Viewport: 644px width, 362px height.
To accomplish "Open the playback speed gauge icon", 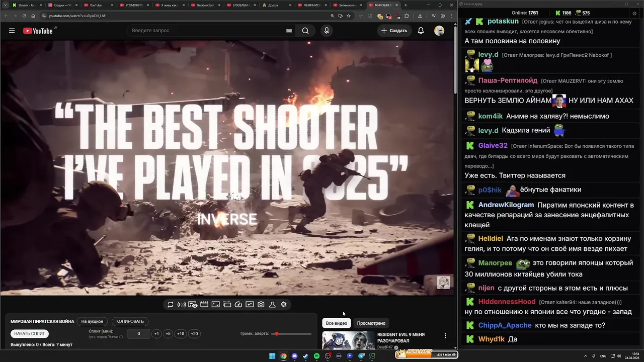I will pyautogui.click(x=238, y=305).
